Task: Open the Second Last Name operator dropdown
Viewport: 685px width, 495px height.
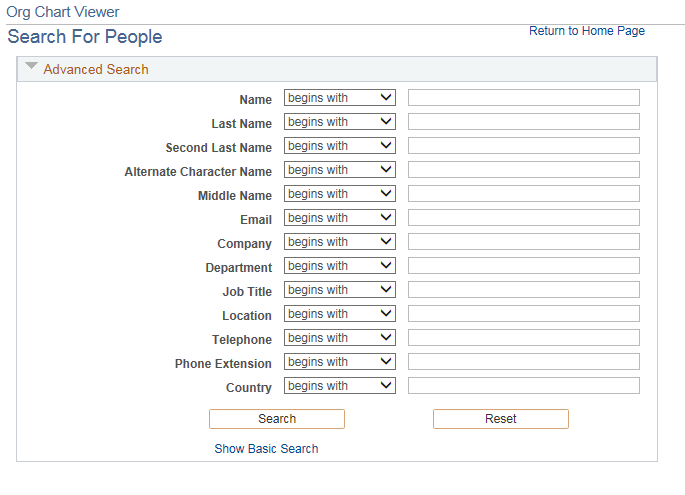Action: point(340,146)
